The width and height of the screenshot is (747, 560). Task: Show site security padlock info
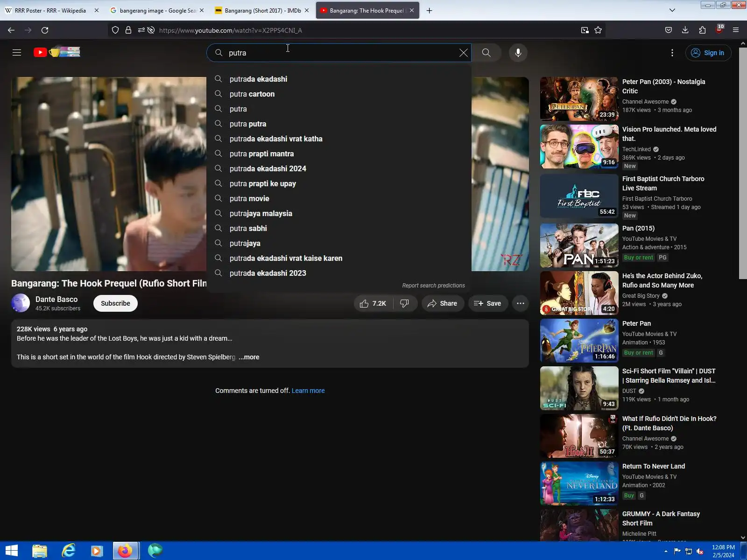(128, 30)
